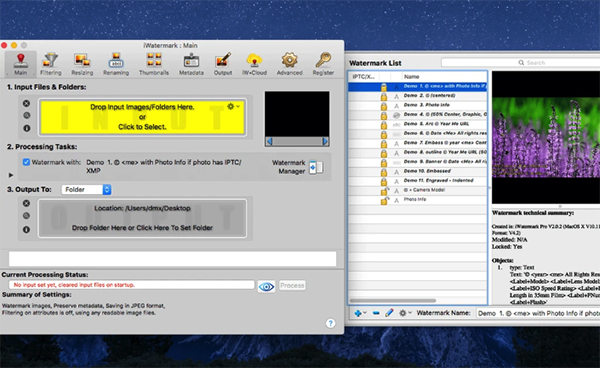Open Watermark List gear actions menu
Viewport: 600px width, 368px height.
click(405, 313)
